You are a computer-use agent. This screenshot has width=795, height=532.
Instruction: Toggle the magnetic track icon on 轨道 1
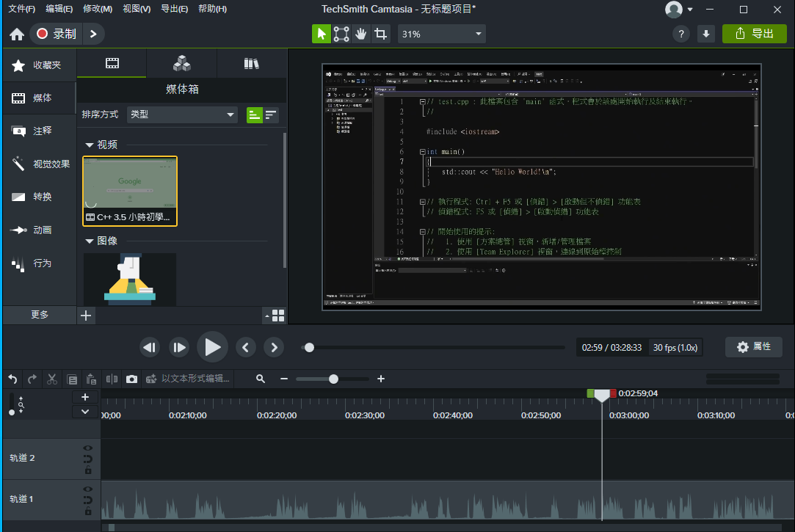click(x=88, y=500)
